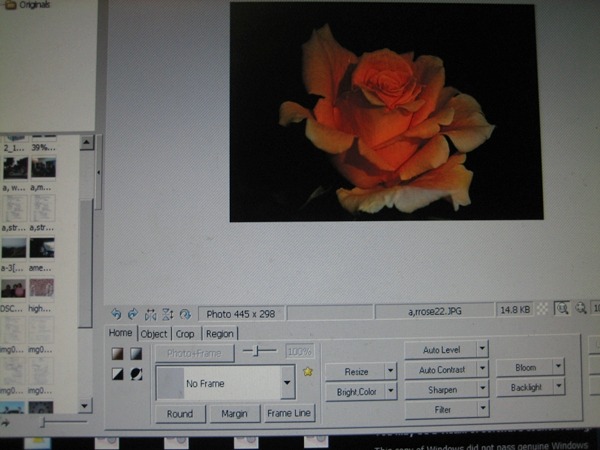Flip the photo horizontally
600x450 pixels.
click(x=150, y=315)
